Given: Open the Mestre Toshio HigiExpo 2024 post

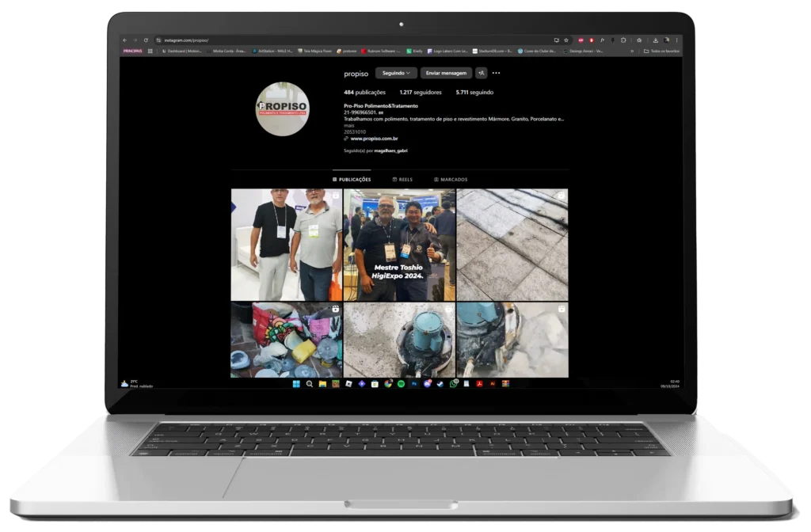Looking at the screenshot, I should [399, 245].
